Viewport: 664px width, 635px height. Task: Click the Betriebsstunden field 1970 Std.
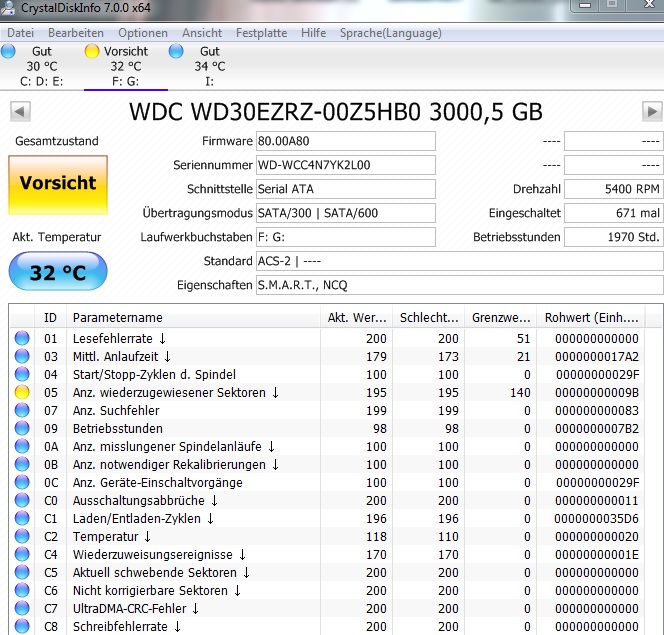614,237
